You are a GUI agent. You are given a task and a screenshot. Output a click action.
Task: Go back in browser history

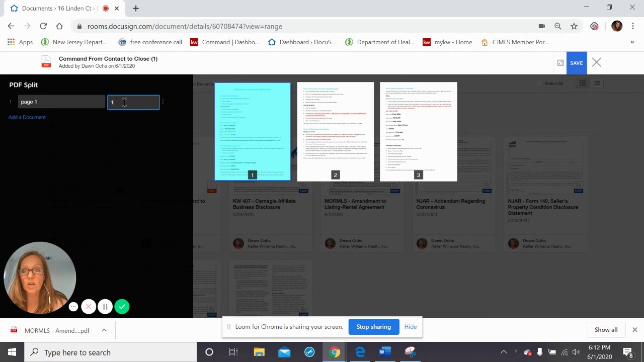[x=11, y=26]
